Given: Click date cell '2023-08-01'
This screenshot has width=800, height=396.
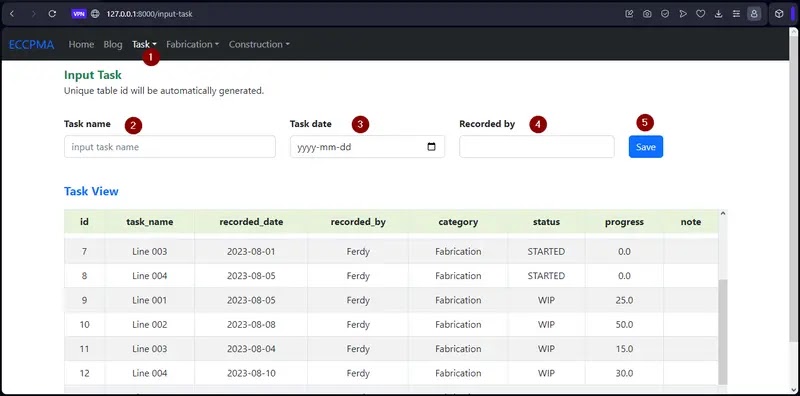Looking at the screenshot, I should click(x=251, y=252).
